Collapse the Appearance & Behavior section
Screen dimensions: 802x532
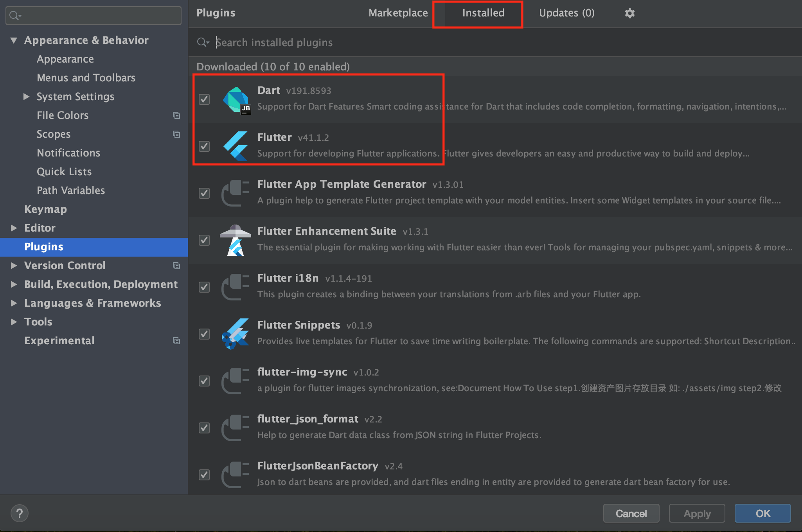tap(14, 40)
